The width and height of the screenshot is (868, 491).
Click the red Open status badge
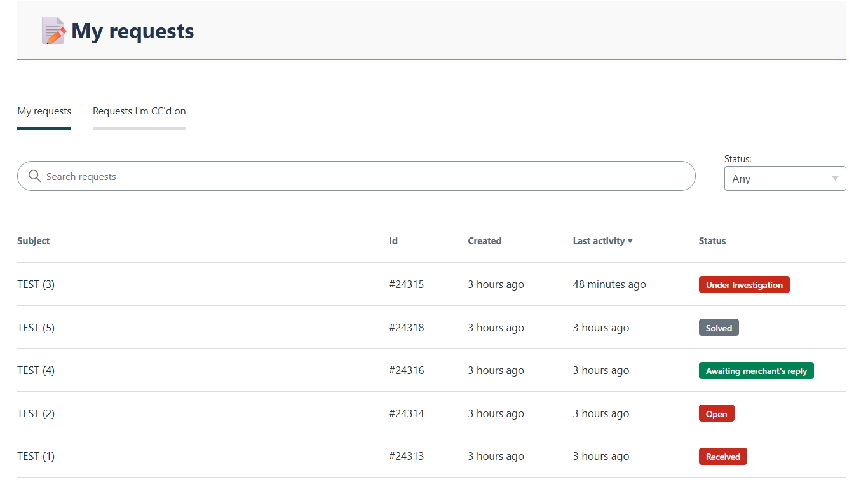(x=716, y=414)
